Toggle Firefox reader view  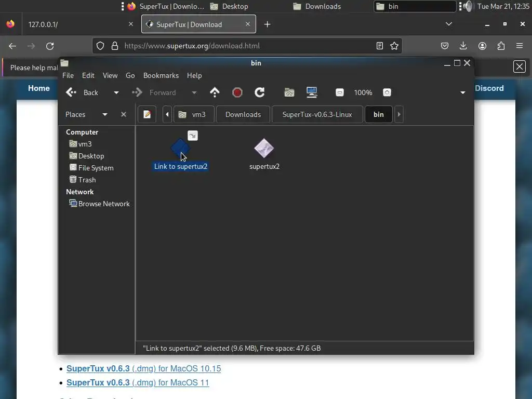[380, 46]
